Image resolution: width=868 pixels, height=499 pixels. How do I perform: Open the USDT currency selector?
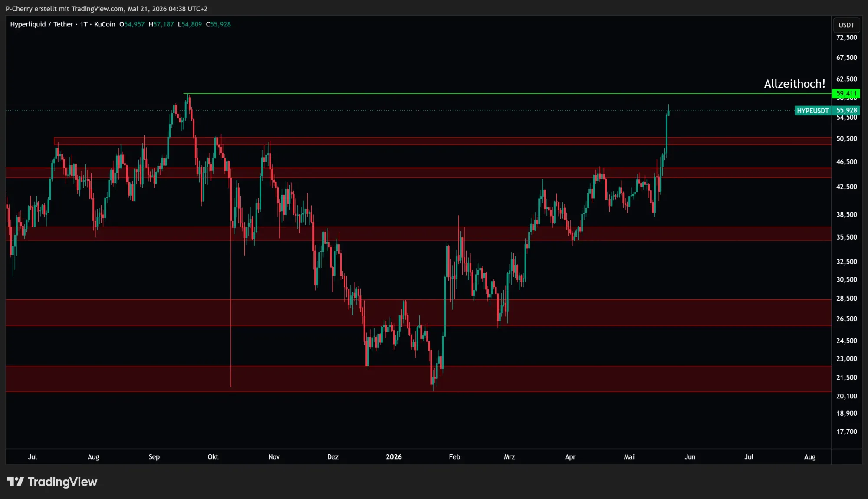point(846,25)
